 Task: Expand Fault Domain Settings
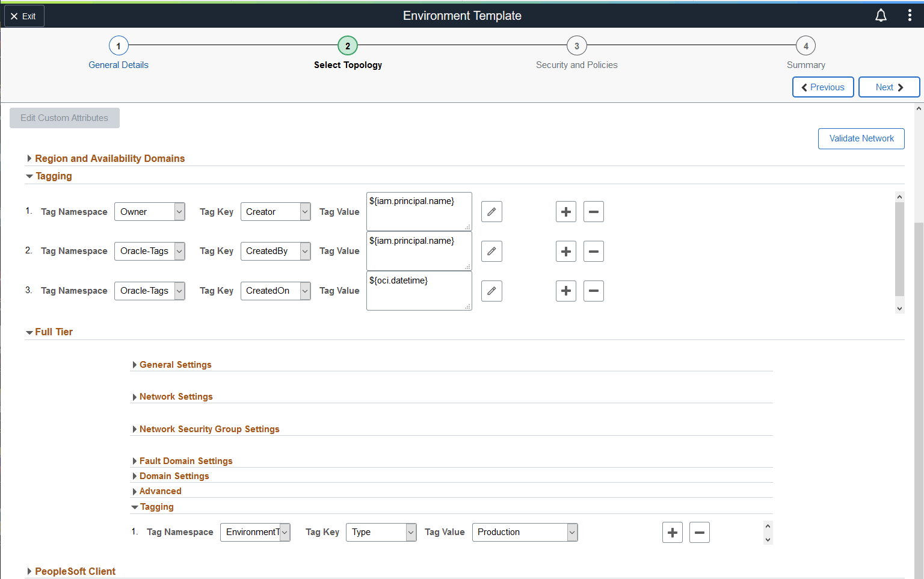point(182,461)
